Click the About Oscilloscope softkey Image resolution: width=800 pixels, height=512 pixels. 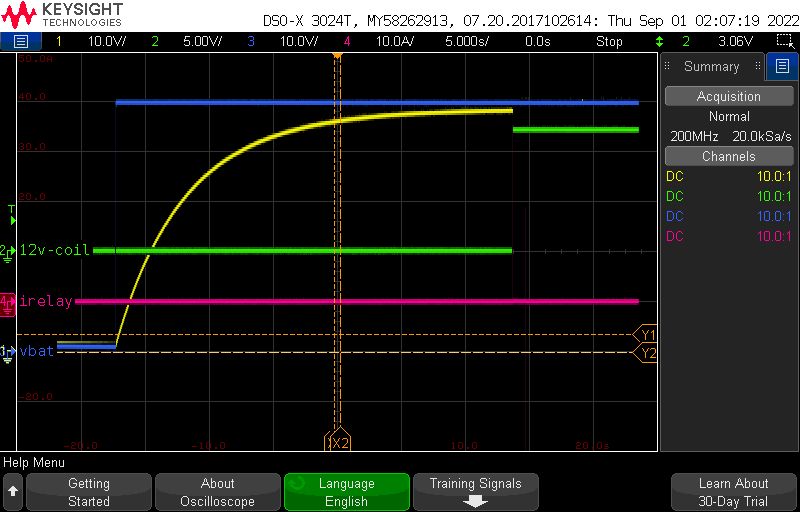click(217, 492)
